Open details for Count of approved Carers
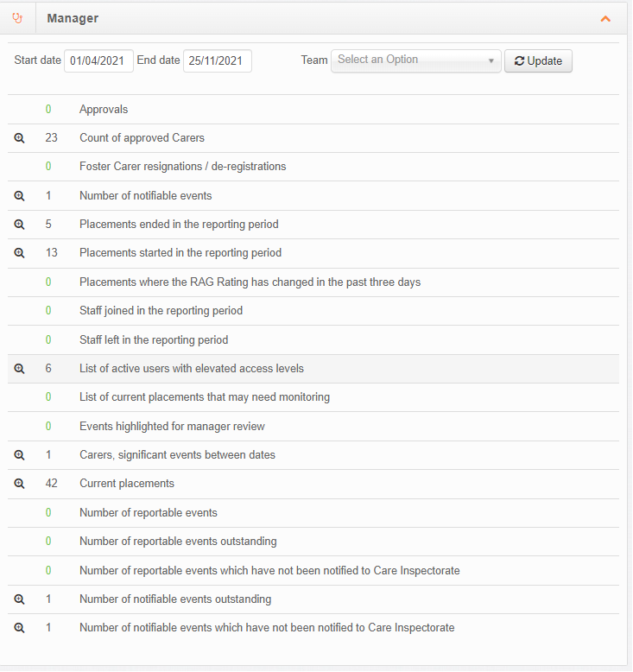This screenshot has height=672, width=633. (x=19, y=138)
